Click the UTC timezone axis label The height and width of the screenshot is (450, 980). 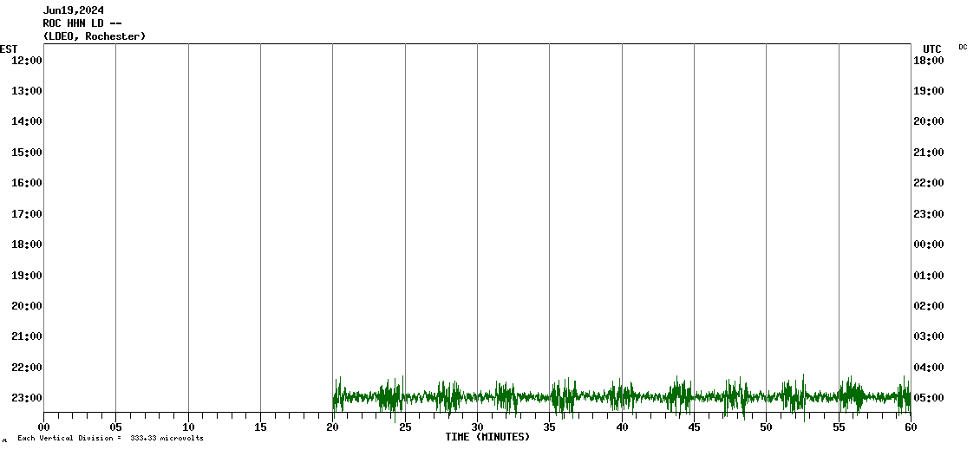point(931,49)
